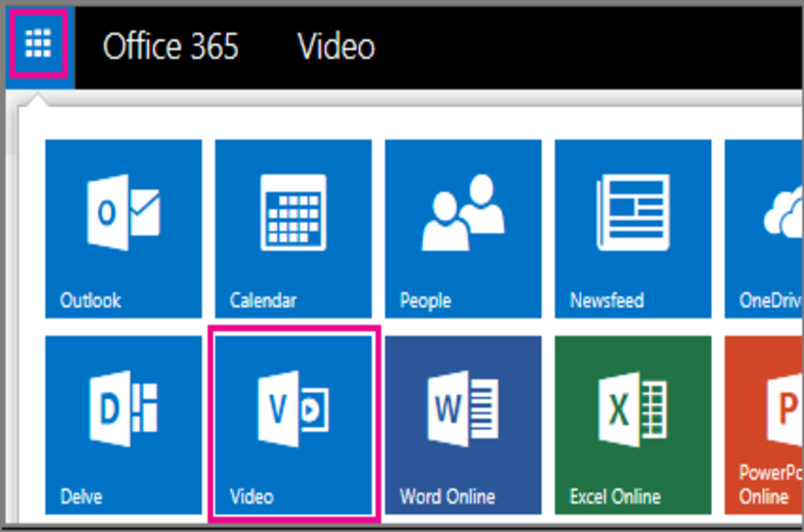Open the Outlook app tile
This screenshot has width=804, height=532.
pyautogui.click(x=123, y=228)
